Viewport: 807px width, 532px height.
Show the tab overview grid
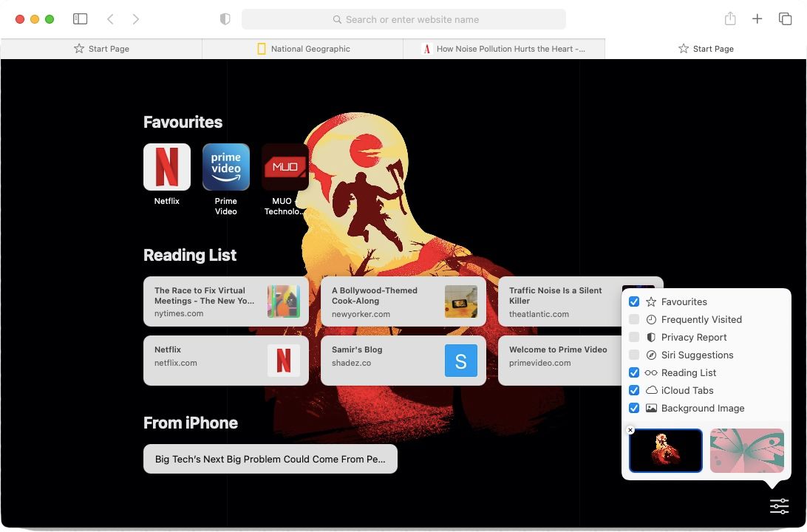[x=785, y=18]
